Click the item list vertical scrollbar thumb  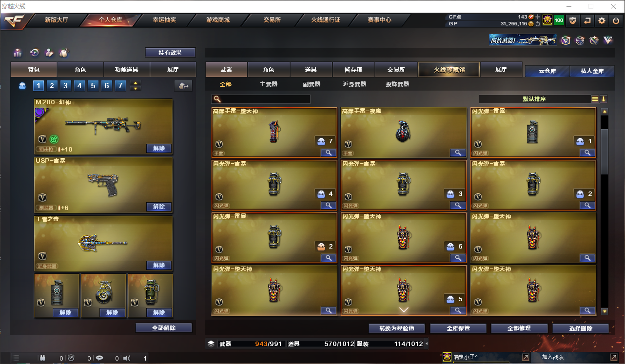click(x=605, y=151)
